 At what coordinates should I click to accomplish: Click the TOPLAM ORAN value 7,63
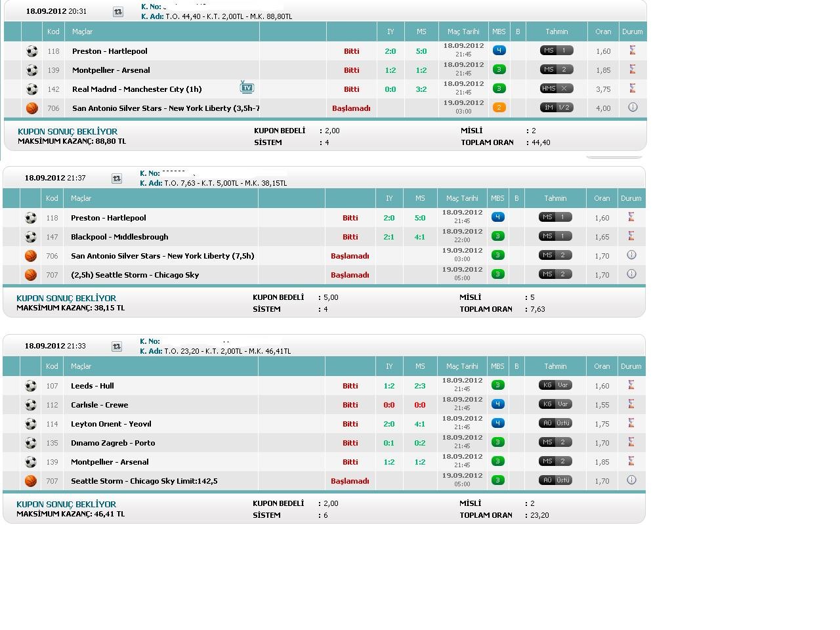point(537,309)
